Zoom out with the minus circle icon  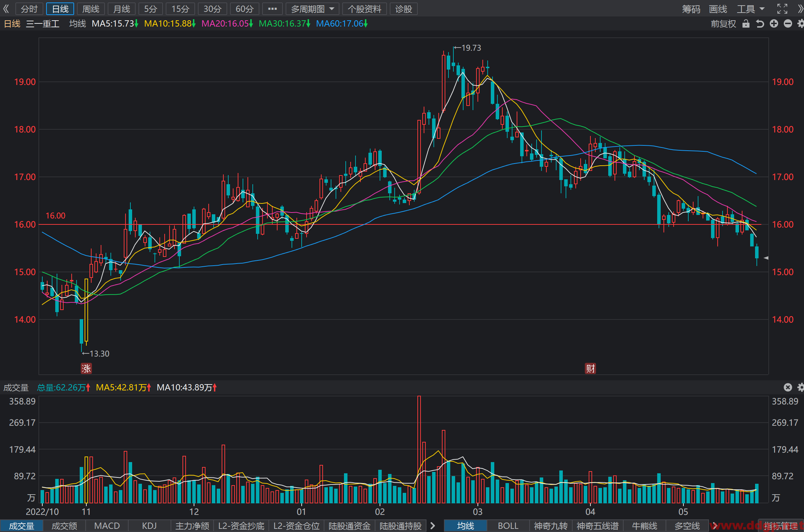[788, 23]
